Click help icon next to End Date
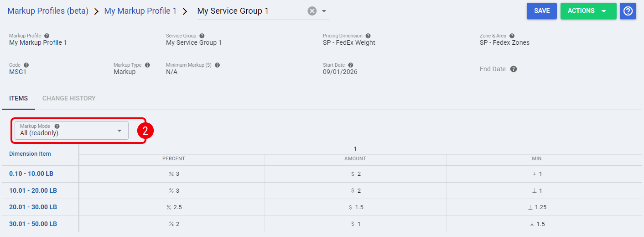The width and height of the screenshot is (644, 237). coord(514,69)
